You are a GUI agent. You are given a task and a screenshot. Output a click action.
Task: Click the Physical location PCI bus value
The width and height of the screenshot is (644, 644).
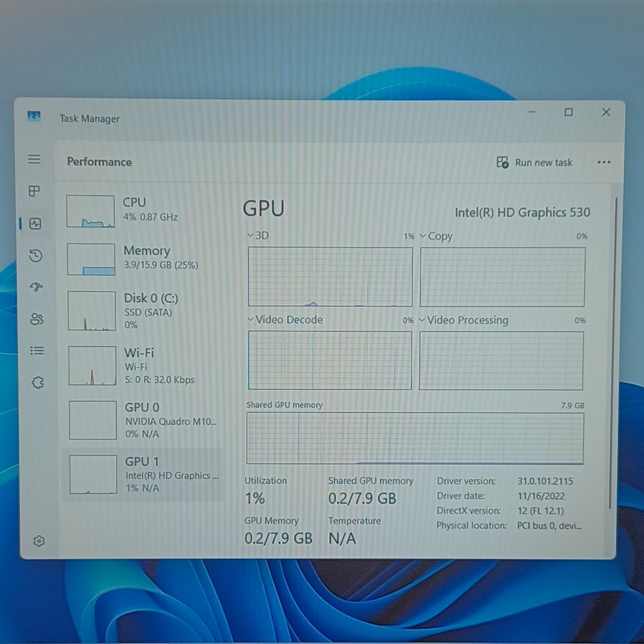[x=549, y=526]
